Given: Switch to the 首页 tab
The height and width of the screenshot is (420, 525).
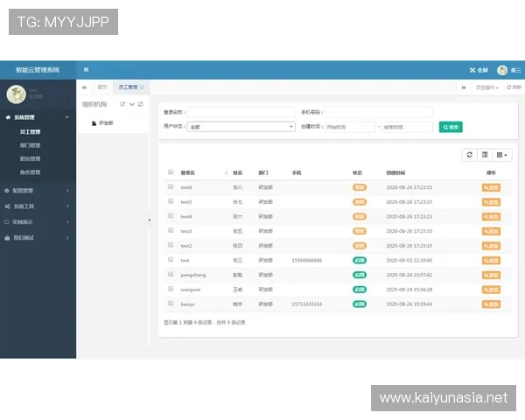Looking at the screenshot, I should pyautogui.click(x=102, y=87).
